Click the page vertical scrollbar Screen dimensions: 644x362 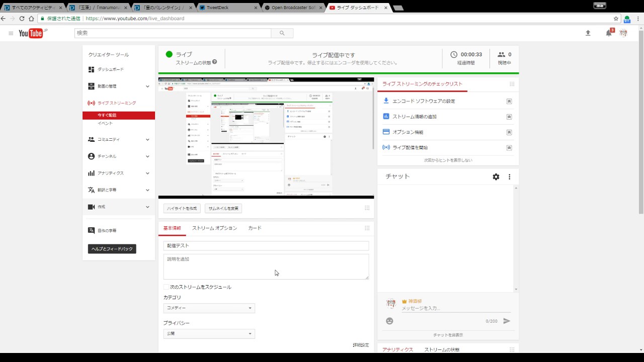pos(641,121)
